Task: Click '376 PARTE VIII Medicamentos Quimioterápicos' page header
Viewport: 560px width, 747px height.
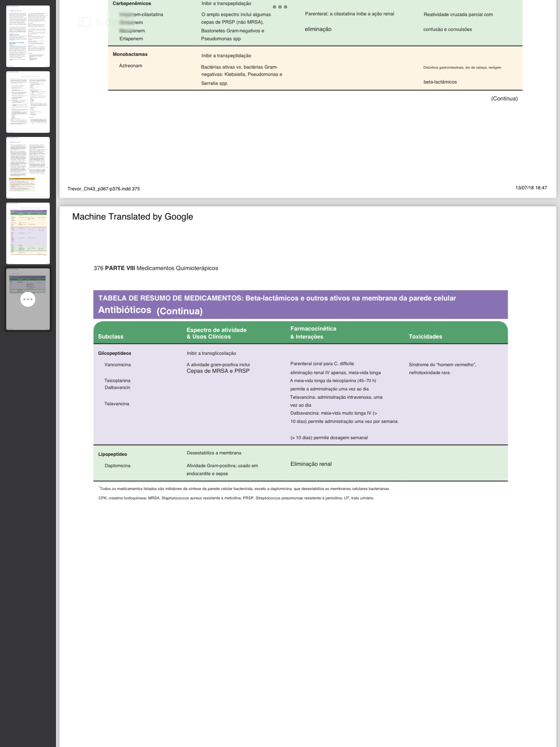Action: (156, 268)
